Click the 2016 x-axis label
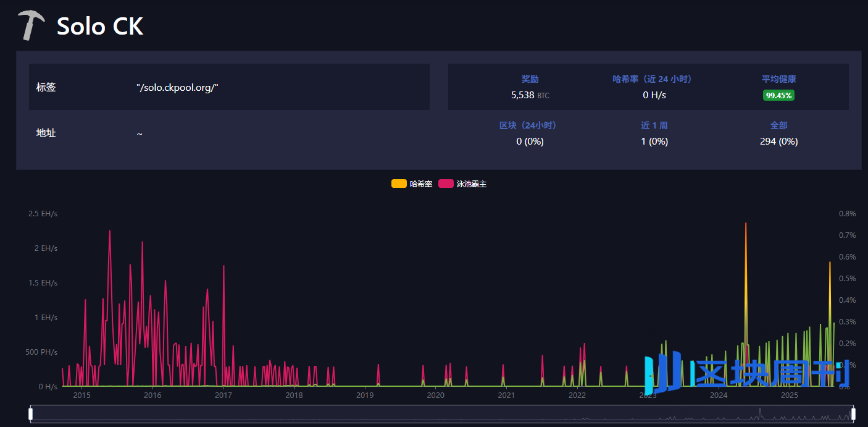This screenshot has height=427, width=868. tap(152, 395)
